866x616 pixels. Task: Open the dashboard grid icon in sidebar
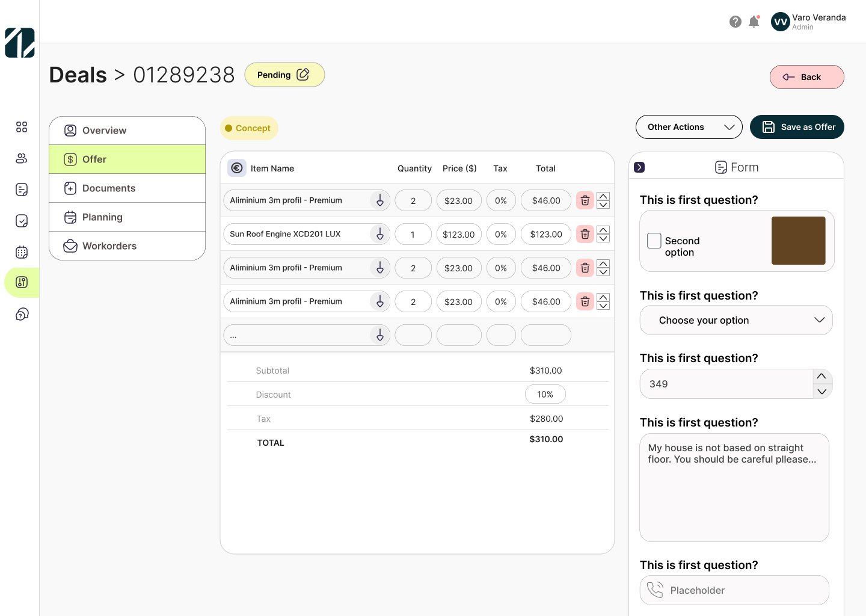pyautogui.click(x=22, y=127)
